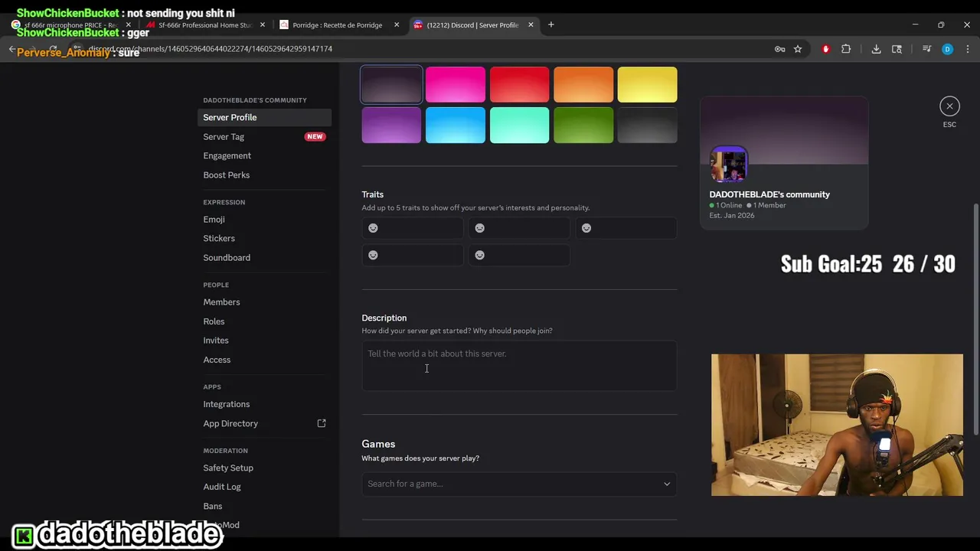Close settings with the ESC X button

(x=949, y=106)
